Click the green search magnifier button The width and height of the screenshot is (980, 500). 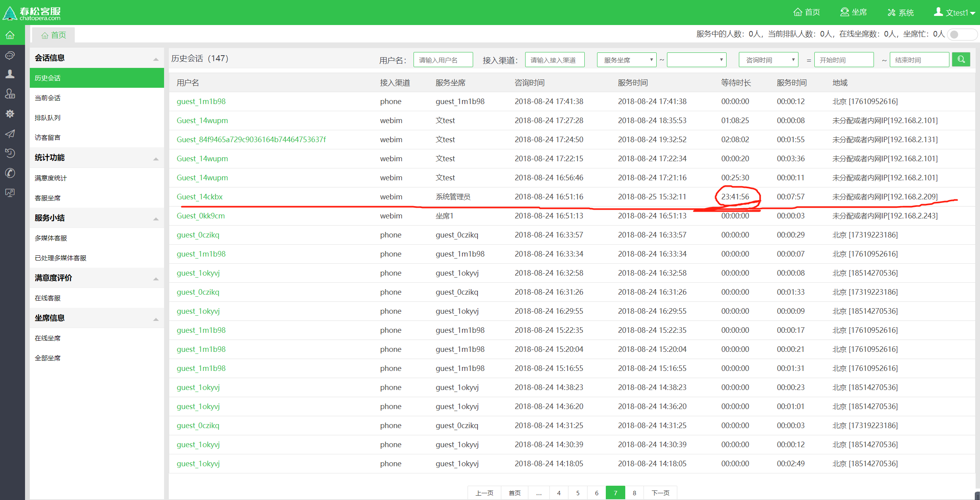[x=961, y=60]
